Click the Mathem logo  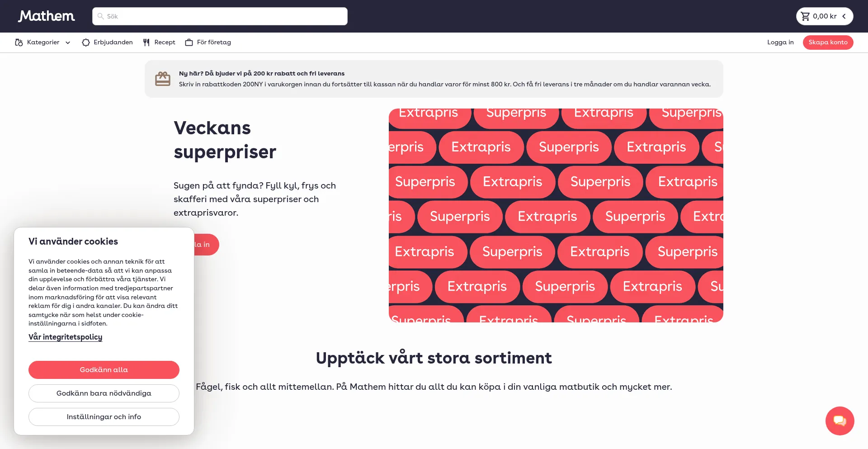point(47,16)
